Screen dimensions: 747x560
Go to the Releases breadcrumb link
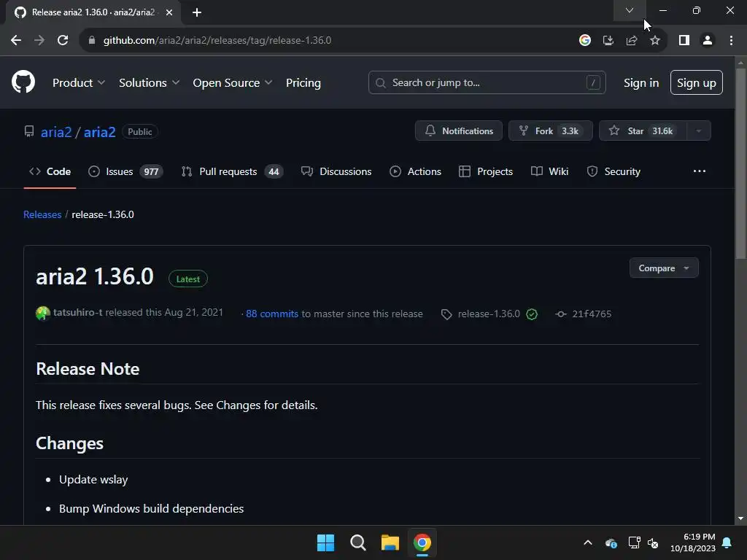(x=42, y=215)
